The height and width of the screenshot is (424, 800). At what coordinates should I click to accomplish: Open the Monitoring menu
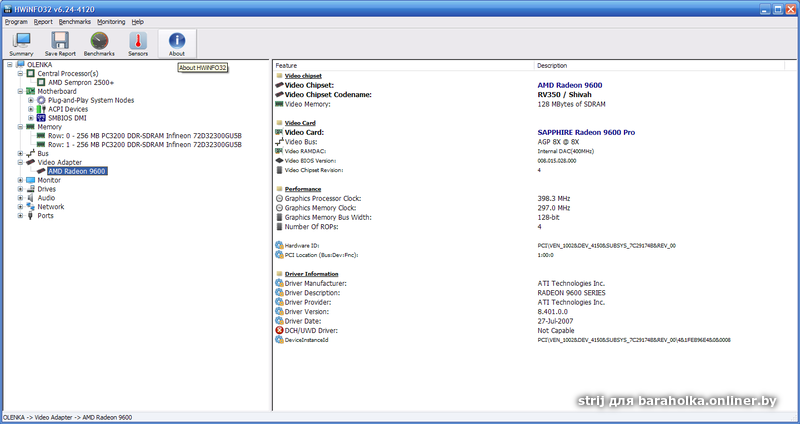pos(111,22)
